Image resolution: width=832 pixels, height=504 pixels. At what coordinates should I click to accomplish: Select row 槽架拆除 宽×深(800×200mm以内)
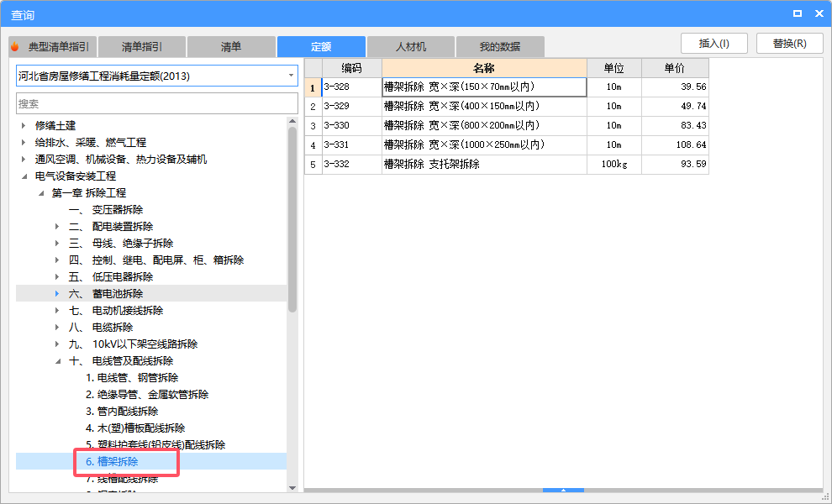coord(484,126)
